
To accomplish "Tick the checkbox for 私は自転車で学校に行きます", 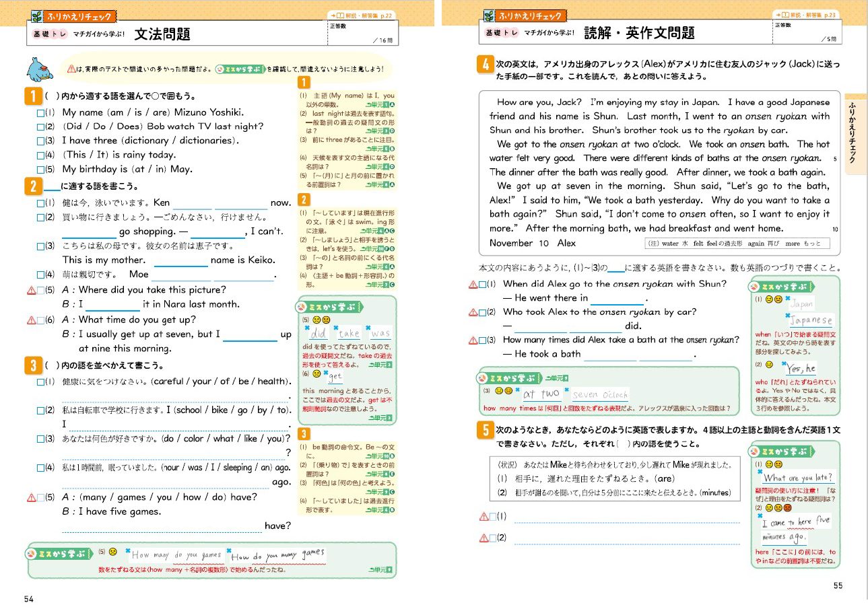I will coord(40,410).
